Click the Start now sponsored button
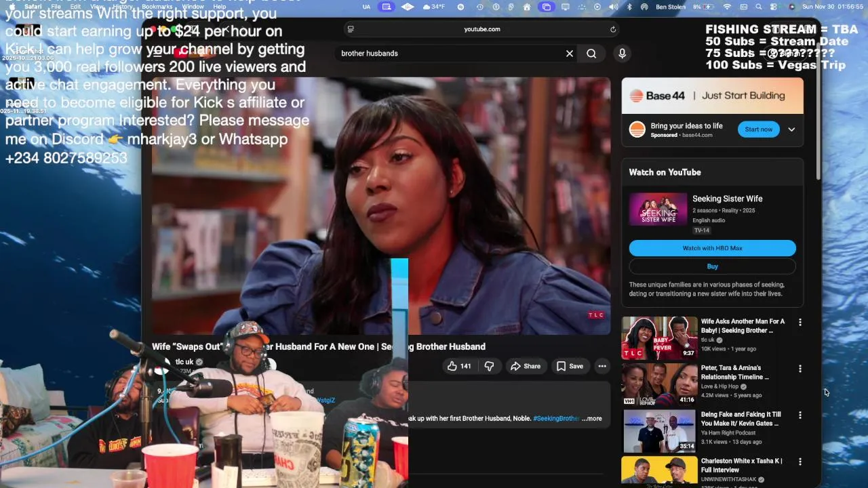This screenshot has width=868, height=488. (x=758, y=129)
